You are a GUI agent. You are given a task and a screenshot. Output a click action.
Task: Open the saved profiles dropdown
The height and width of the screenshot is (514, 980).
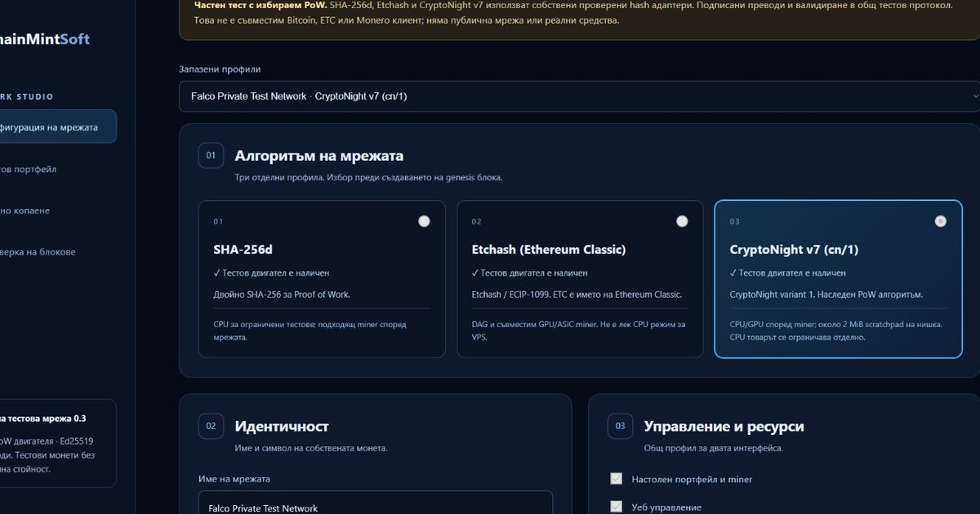(x=579, y=96)
